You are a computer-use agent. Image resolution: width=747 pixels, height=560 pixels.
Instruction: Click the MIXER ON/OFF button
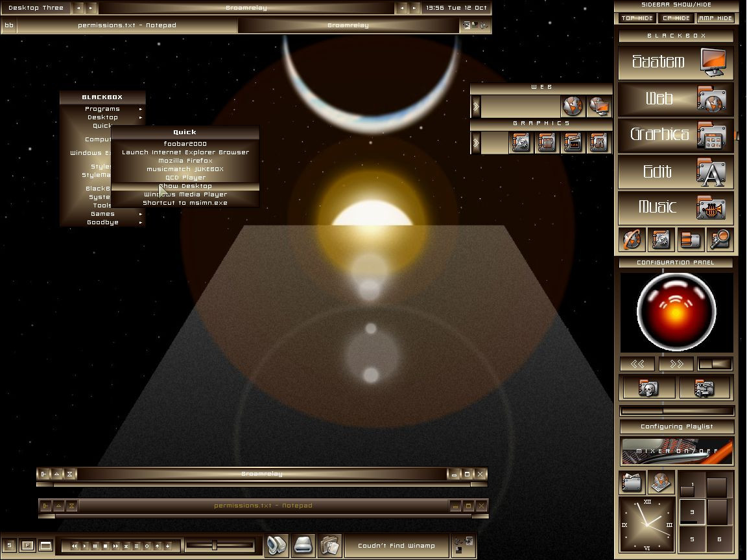click(677, 451)
